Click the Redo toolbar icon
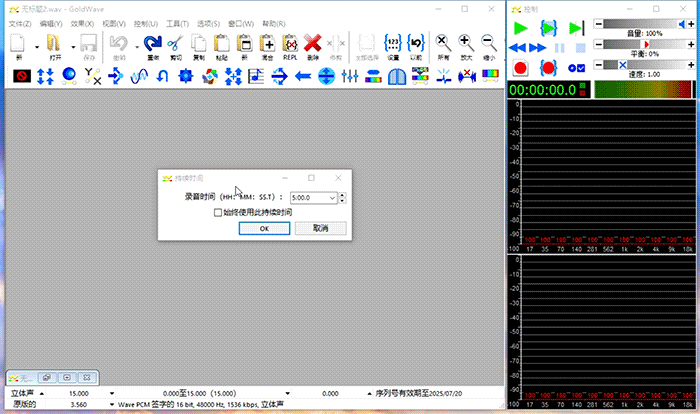700x414 pixels. [152, 45]
